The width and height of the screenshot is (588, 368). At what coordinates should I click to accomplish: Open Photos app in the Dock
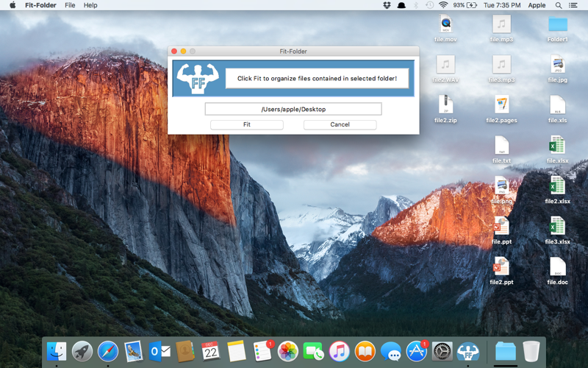click(x=287, y=352)
